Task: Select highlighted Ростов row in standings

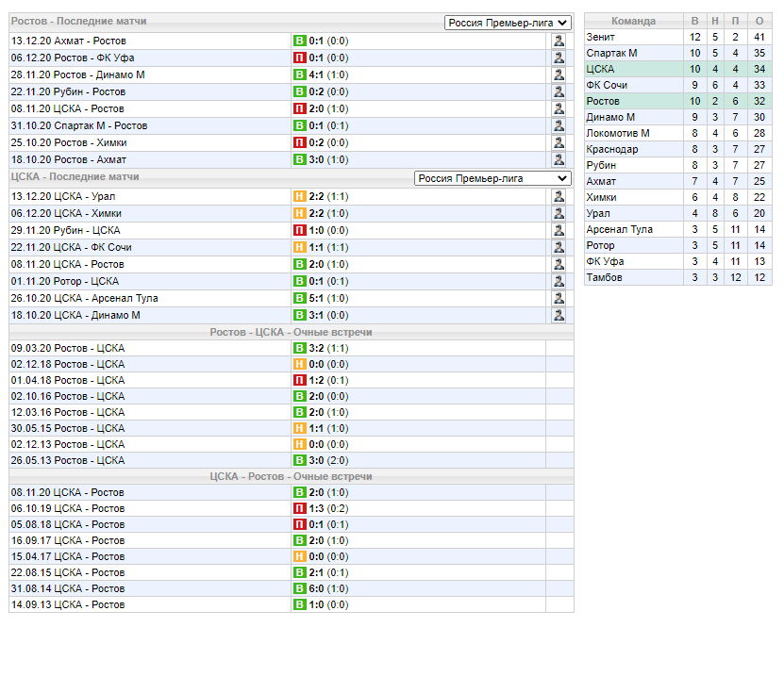Action: click(678, 101)
